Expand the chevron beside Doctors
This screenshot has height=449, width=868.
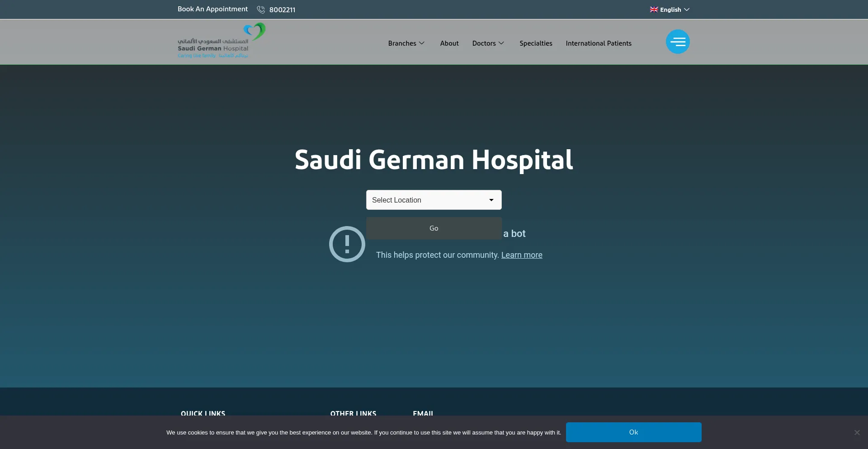[x=501, y=43]
